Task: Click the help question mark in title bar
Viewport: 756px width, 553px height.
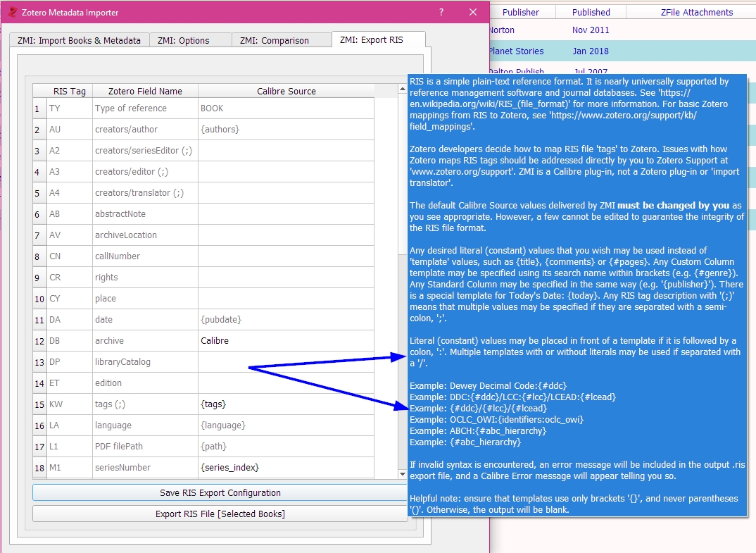Action: [441, 12]
